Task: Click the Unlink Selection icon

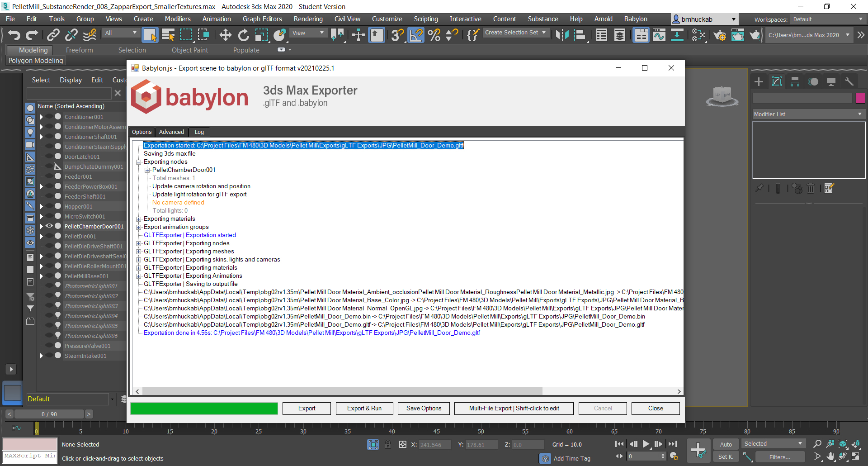Action: (71, 35)
